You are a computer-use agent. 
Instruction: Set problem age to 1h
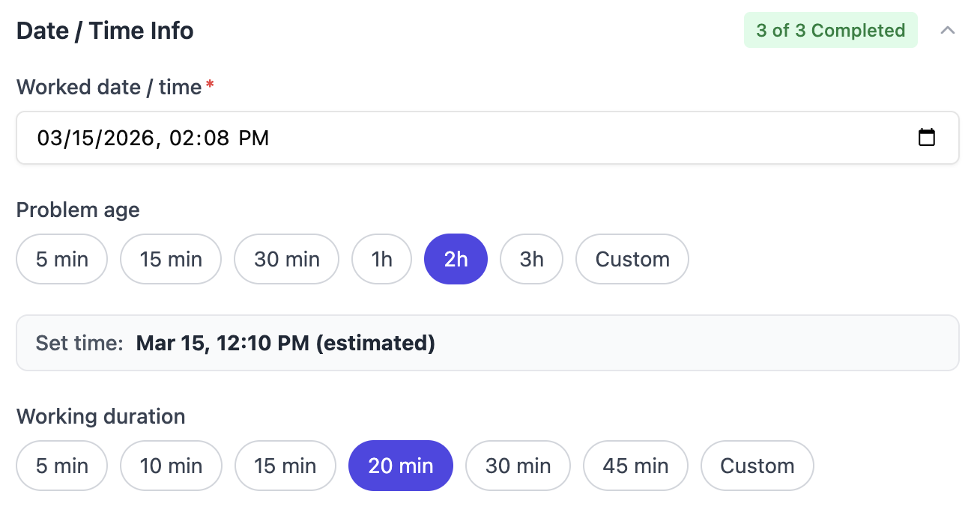pos(382,260)
